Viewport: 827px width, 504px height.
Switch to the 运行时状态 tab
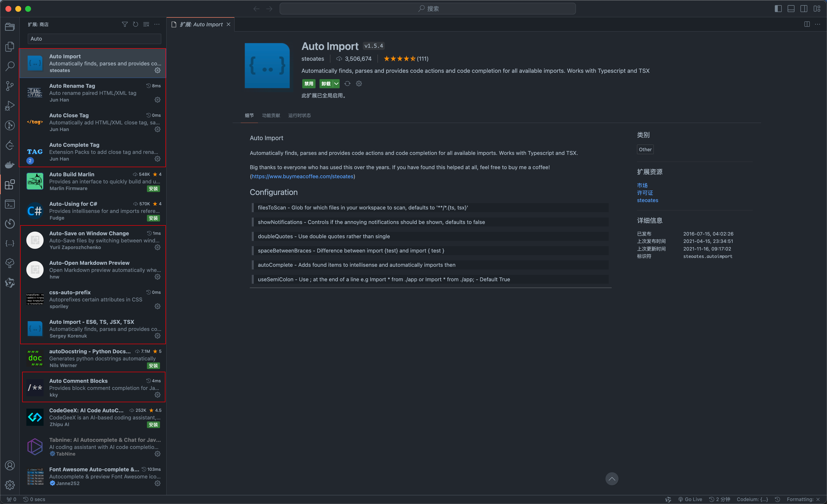coord(299,115)
